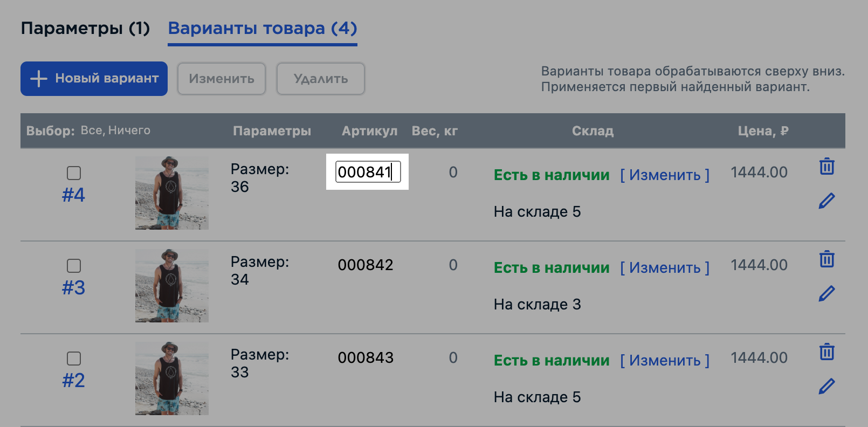868x427 pixels.
Task: Tick the checkbox for variant #3
Action: tap(74, 266)
